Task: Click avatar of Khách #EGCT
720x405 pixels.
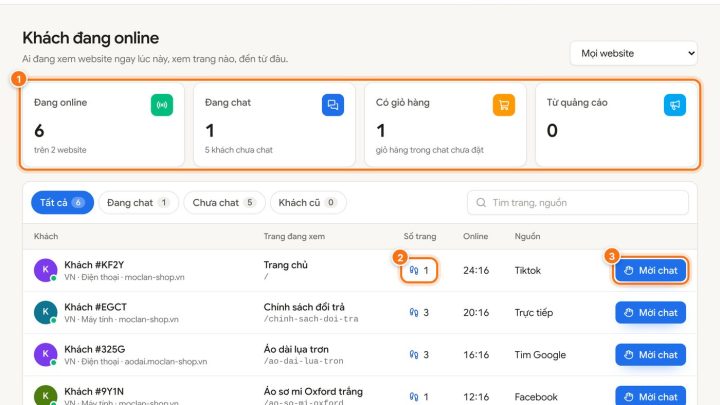Action: [x=45, y=312]
